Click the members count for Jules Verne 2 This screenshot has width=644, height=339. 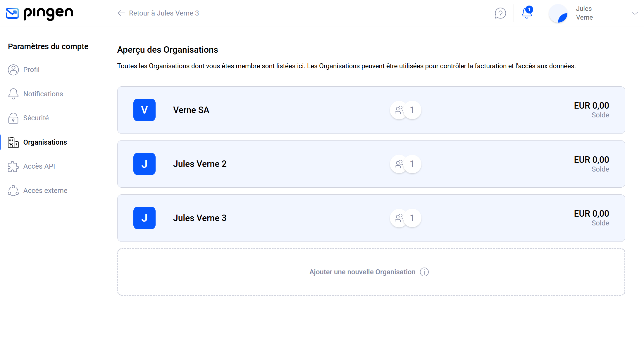412,164
